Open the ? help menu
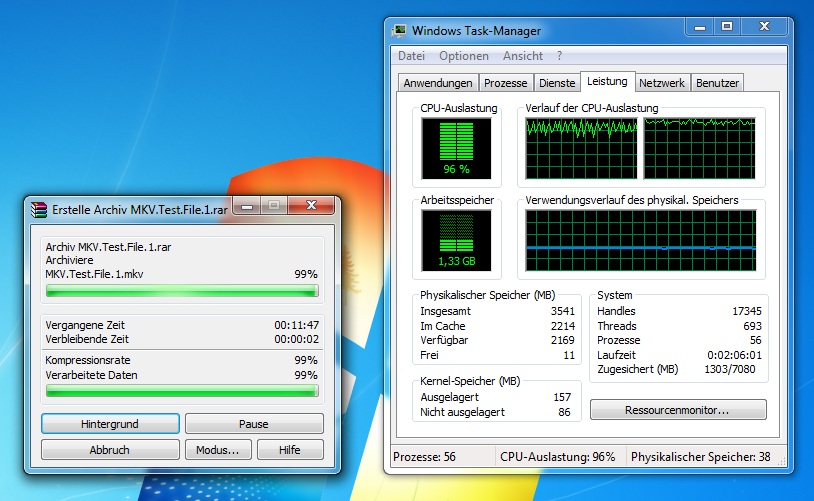The image size is (814, 501). coord(559,56)
